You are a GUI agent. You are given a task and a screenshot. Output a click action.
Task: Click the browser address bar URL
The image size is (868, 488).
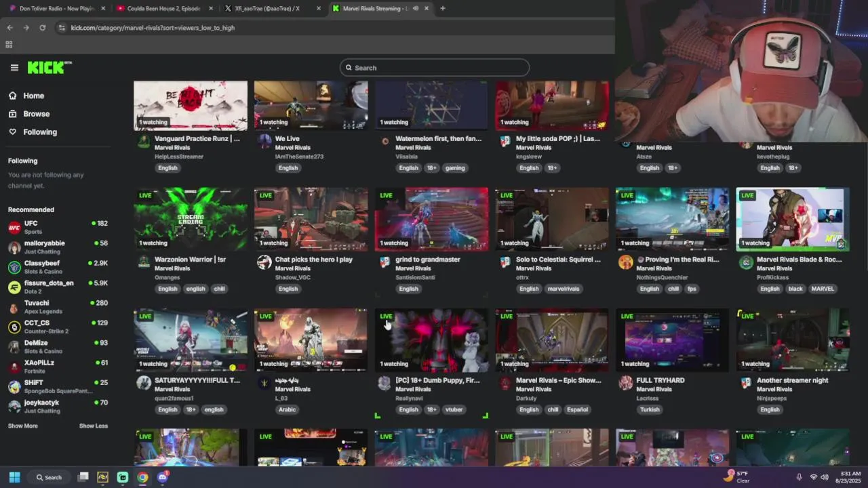coord(153,28)
